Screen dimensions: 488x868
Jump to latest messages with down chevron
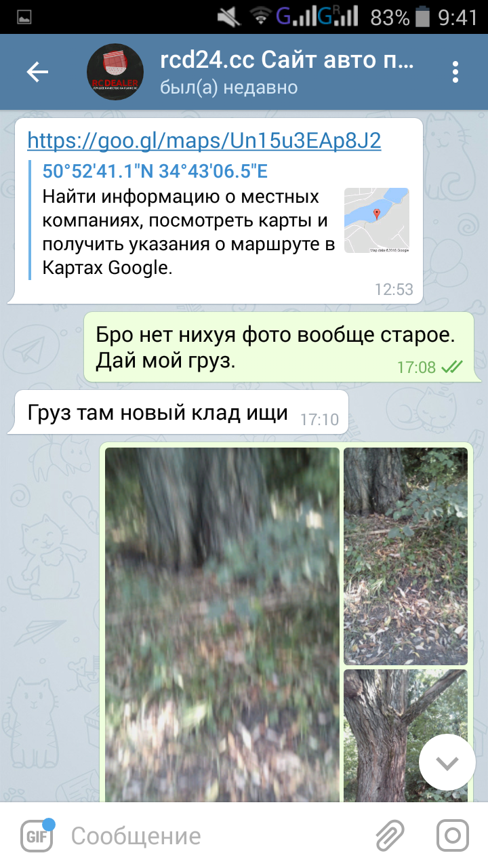(x=447, y=762)
